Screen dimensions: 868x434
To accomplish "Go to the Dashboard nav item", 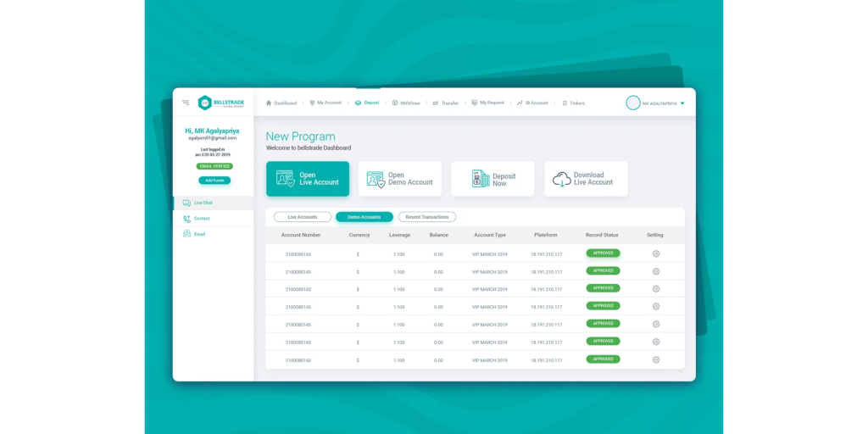I will click(281, 103).
